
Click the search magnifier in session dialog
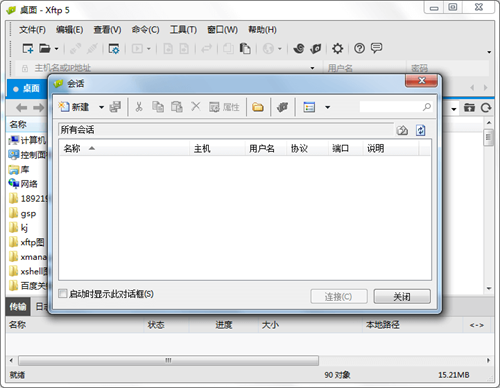427,107
